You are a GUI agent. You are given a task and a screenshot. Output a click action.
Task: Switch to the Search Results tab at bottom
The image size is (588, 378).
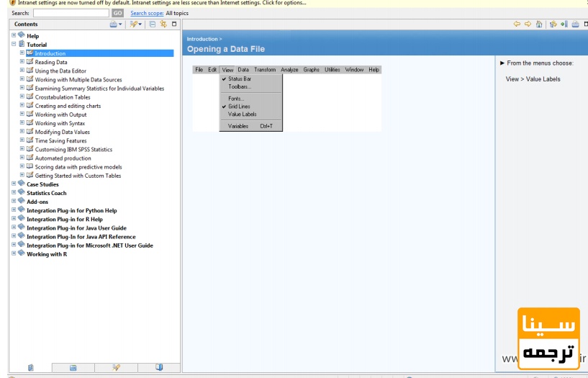(x=116, y=367)
